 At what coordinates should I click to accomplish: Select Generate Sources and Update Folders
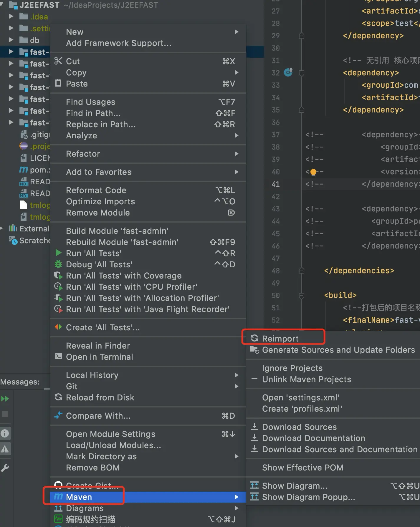(x=338, y=350)
